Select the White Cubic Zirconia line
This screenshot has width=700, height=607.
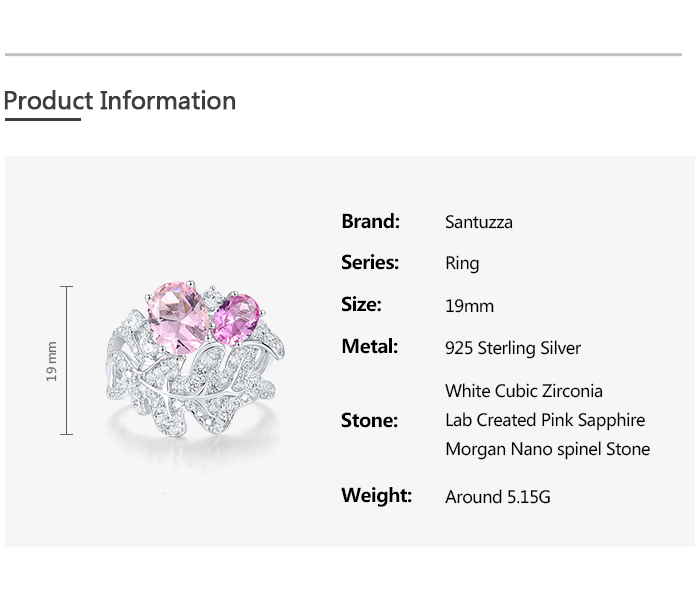point(523,391)
